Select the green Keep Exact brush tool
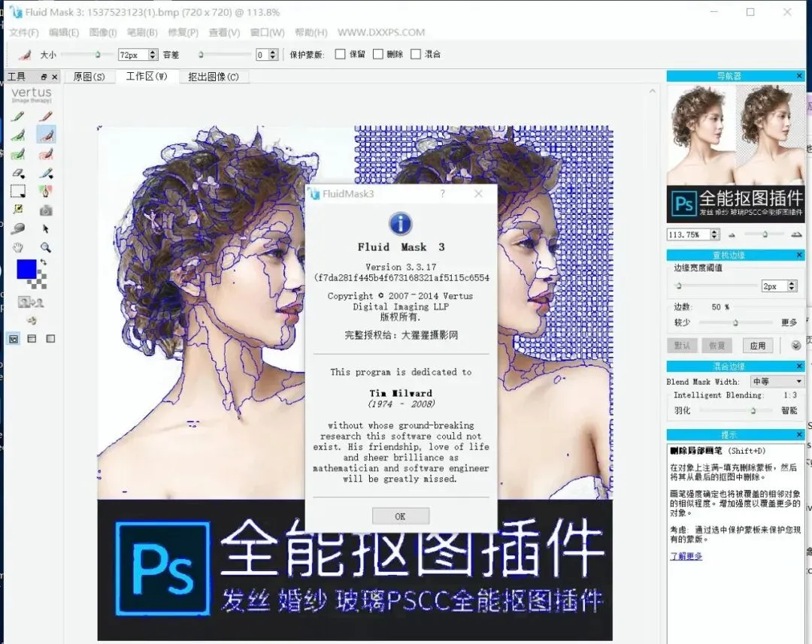Image resolution: width=812 pixels, height=644 pixels. point(17,116)
